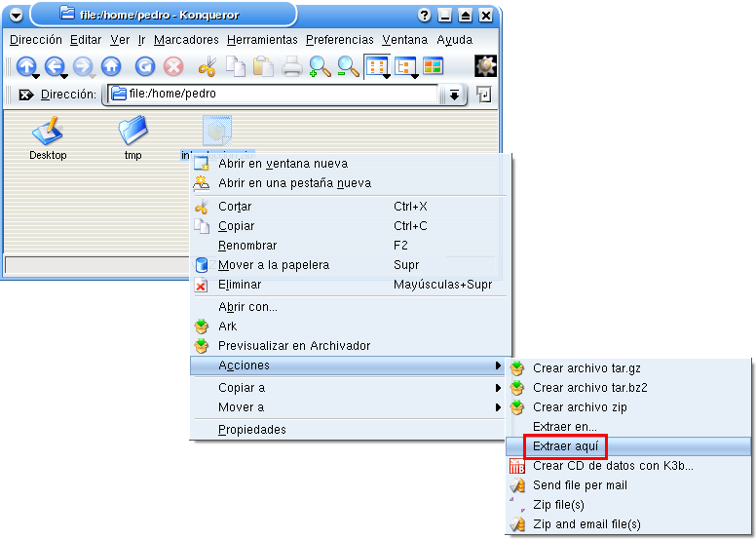Open the Marcadores menu
Viewport: 756px width, 539px height.
pos(186,40)
